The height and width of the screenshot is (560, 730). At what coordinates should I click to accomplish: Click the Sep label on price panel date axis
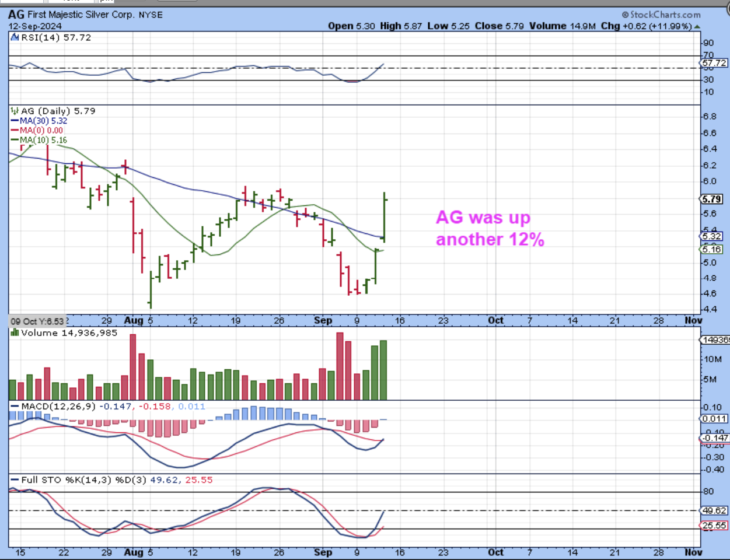(x=323, y=320)
